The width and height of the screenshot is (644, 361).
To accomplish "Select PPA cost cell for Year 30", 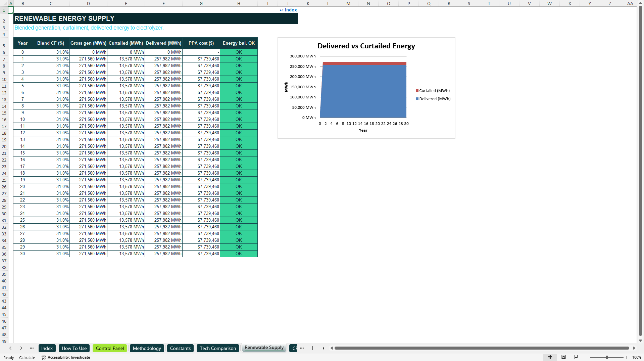I will tap(201, 254).
